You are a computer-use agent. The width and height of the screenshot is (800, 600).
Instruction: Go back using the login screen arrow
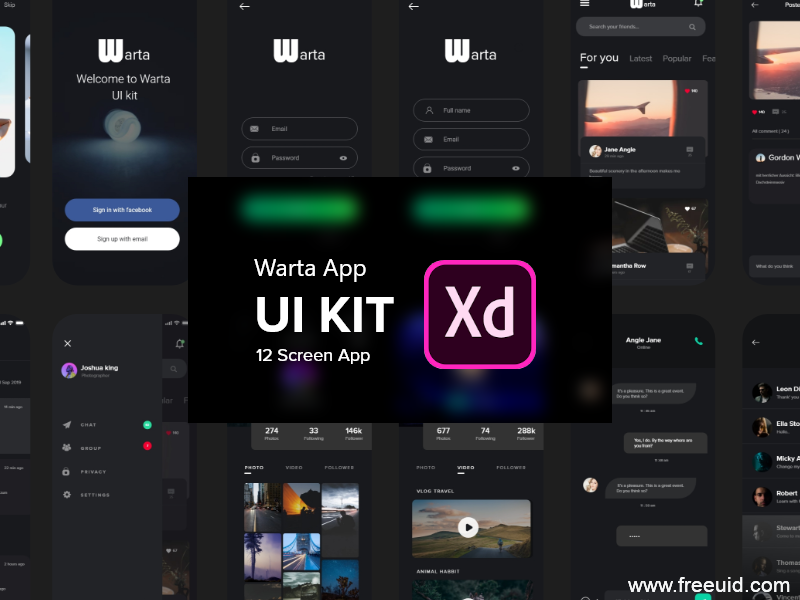click(244, 7)
